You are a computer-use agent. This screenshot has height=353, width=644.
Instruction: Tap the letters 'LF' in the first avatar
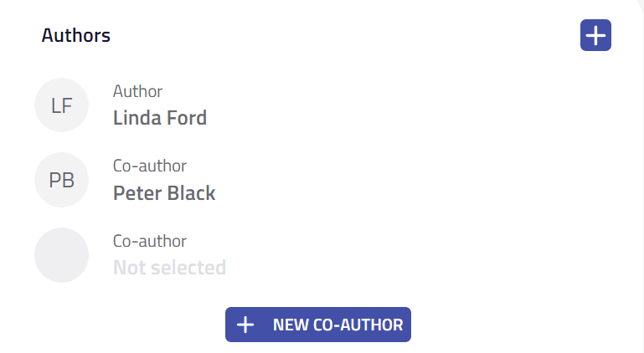[x=61, y=105]
